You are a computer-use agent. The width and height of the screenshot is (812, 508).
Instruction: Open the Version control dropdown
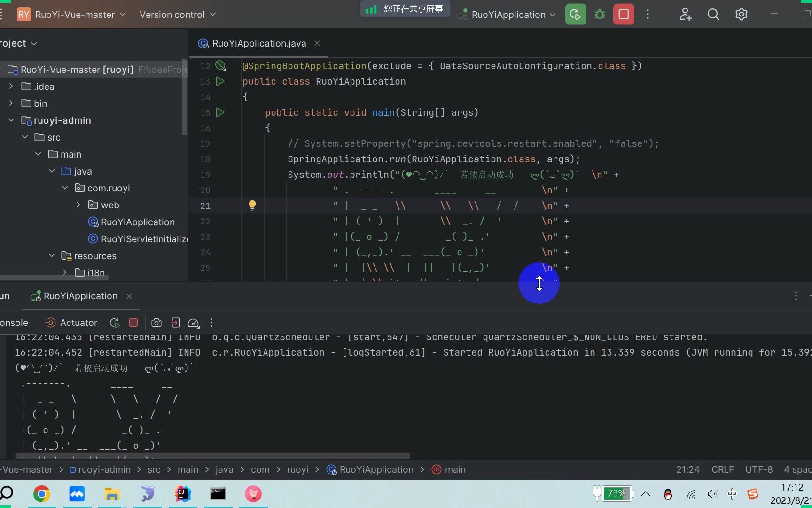[178, 15]
